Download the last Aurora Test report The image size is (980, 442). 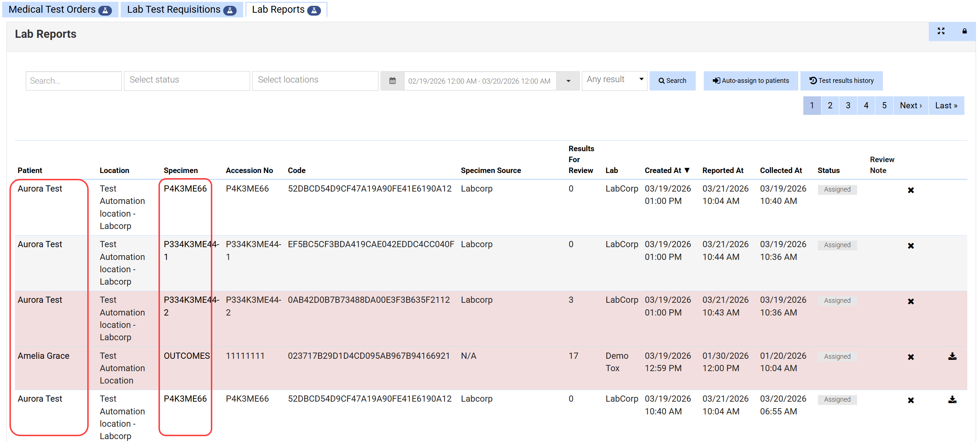click(952, 400)
